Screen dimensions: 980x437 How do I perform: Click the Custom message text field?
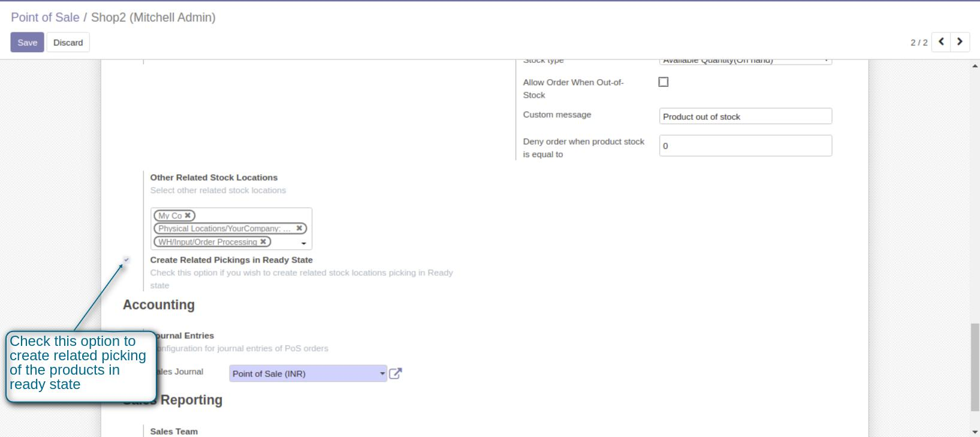(745, 116)
